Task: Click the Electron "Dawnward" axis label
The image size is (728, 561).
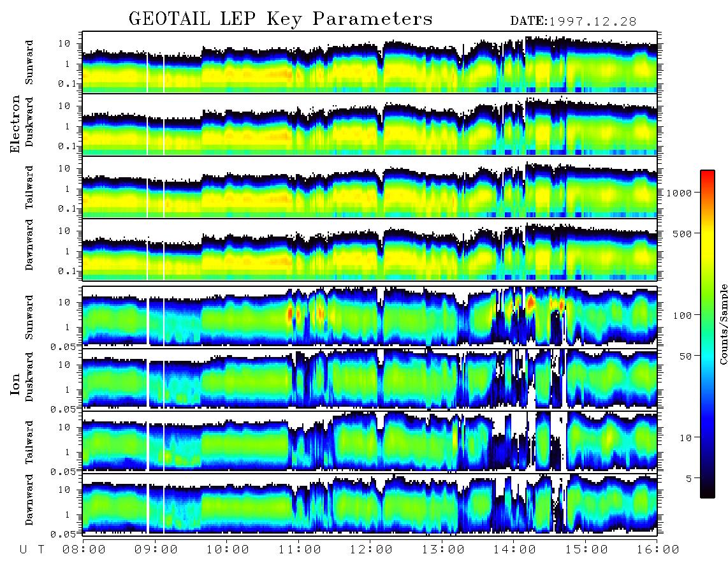Action: click(x=29, y=245)
